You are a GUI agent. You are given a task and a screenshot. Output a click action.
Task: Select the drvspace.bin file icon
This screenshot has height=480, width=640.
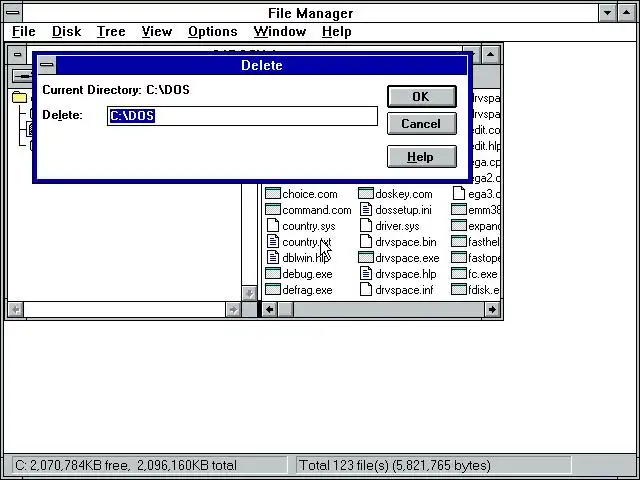click(366, 241)
